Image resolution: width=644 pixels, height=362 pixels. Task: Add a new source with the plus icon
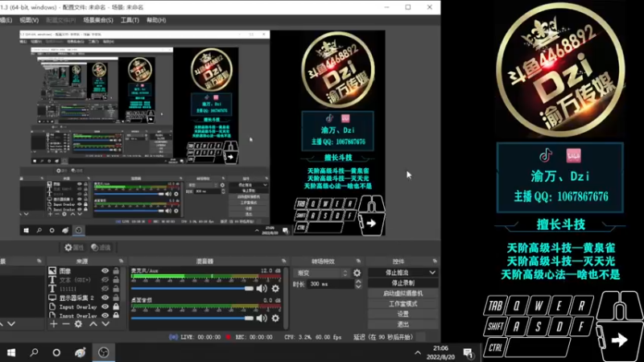click(x=54, y=324)
